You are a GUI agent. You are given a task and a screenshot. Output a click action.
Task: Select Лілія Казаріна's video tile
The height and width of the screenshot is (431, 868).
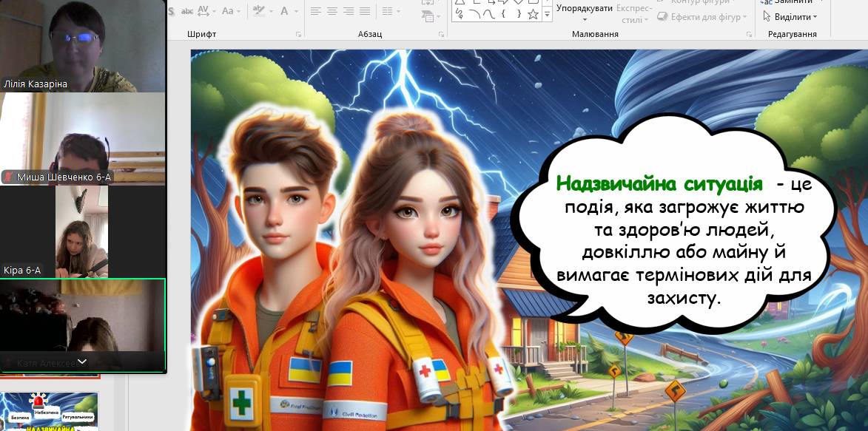click(x=82, y=46)
